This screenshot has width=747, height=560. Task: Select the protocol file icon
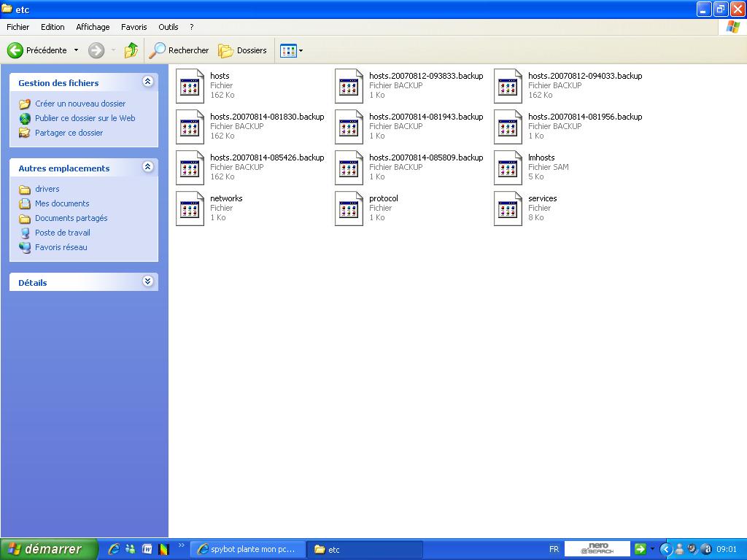[x=349, y=209]
